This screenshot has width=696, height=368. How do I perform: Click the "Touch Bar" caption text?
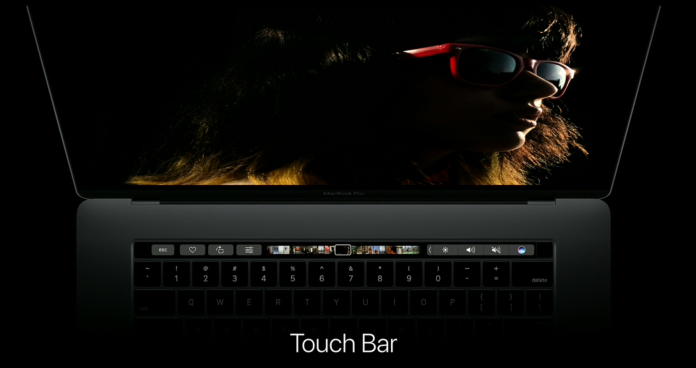[344, 344]
